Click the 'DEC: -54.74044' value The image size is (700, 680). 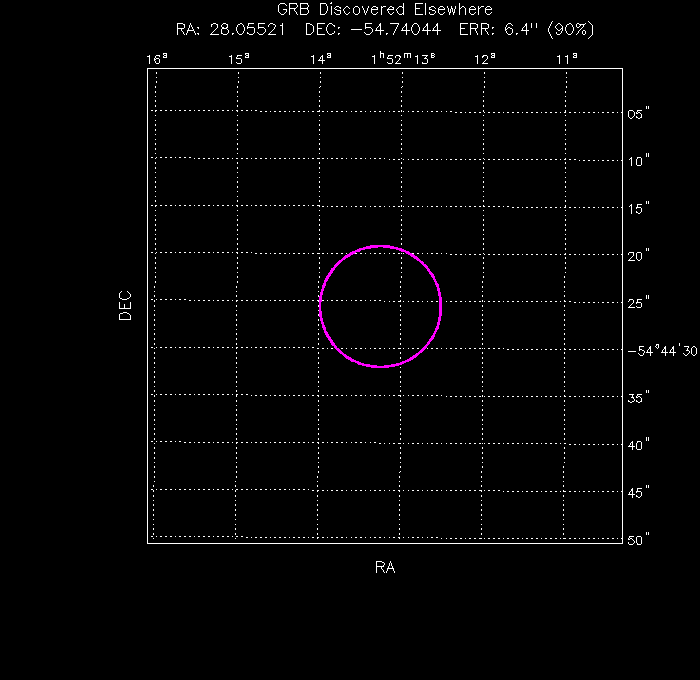pyautogui.click(x=373, y=29)
